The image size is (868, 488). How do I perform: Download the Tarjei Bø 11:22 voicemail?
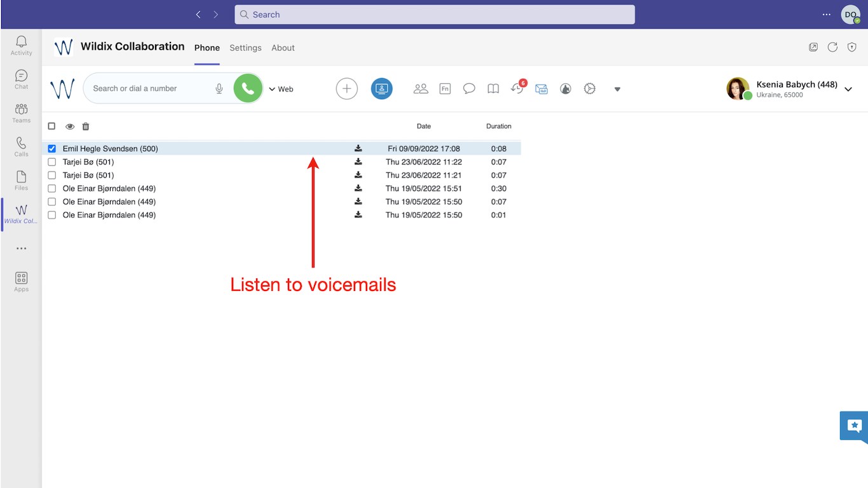point(358,161)
